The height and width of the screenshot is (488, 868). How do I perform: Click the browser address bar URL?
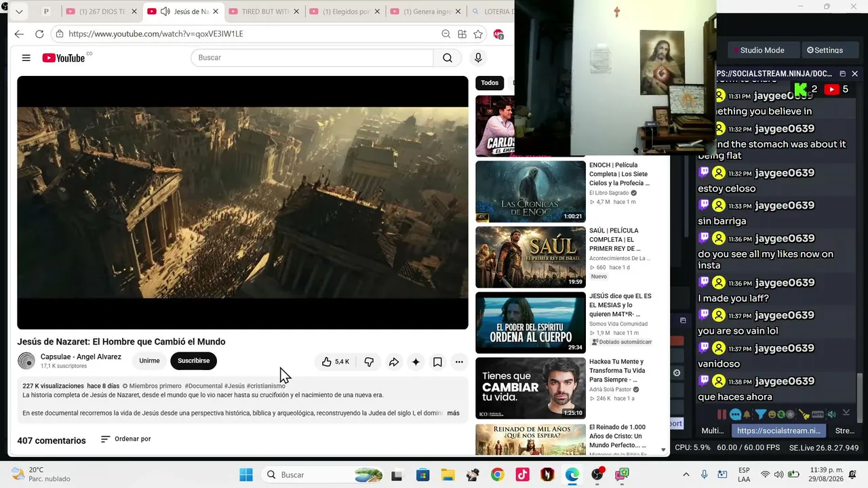point(156,34)
